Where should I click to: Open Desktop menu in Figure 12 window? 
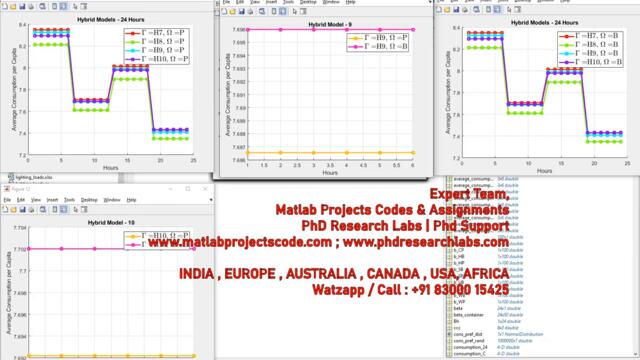(x=89, y=200)
